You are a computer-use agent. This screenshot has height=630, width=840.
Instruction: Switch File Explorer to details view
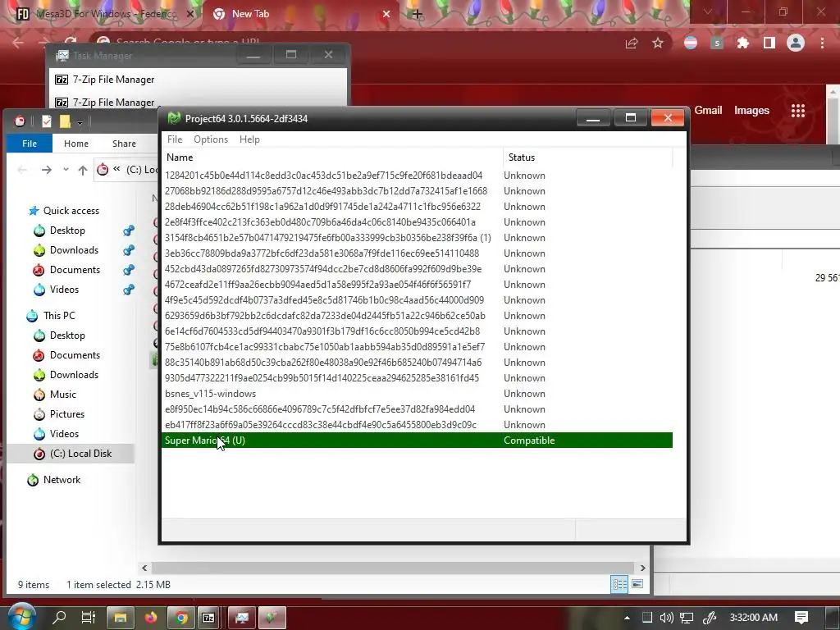tap(619, 584)
